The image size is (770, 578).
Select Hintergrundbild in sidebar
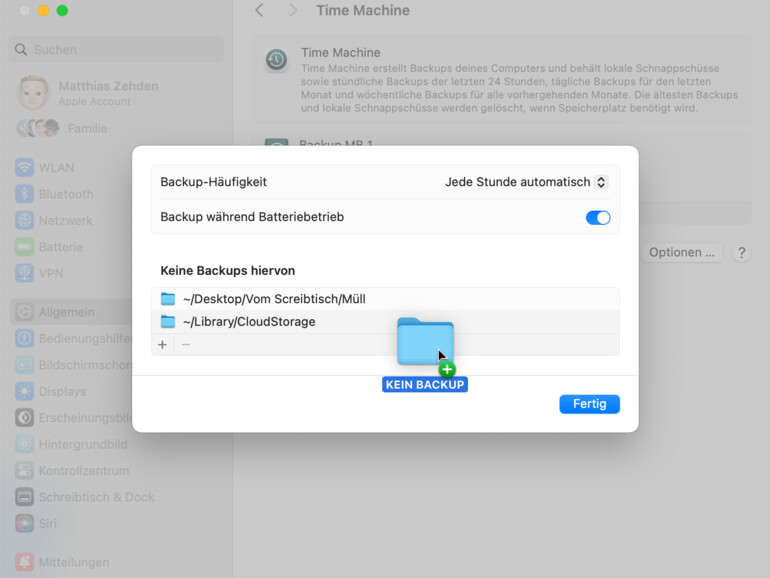[82, 444]
